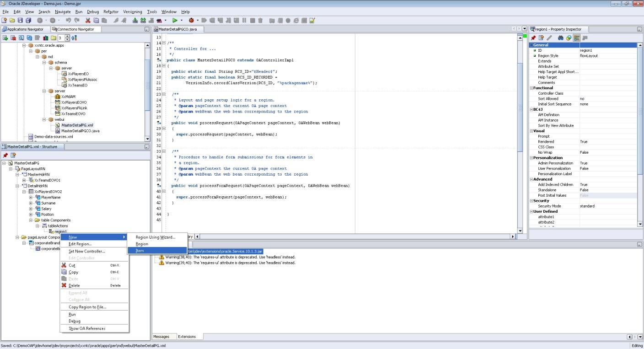
Task: Click the New file toolbar icon
Action: click(x=4, y=20)
